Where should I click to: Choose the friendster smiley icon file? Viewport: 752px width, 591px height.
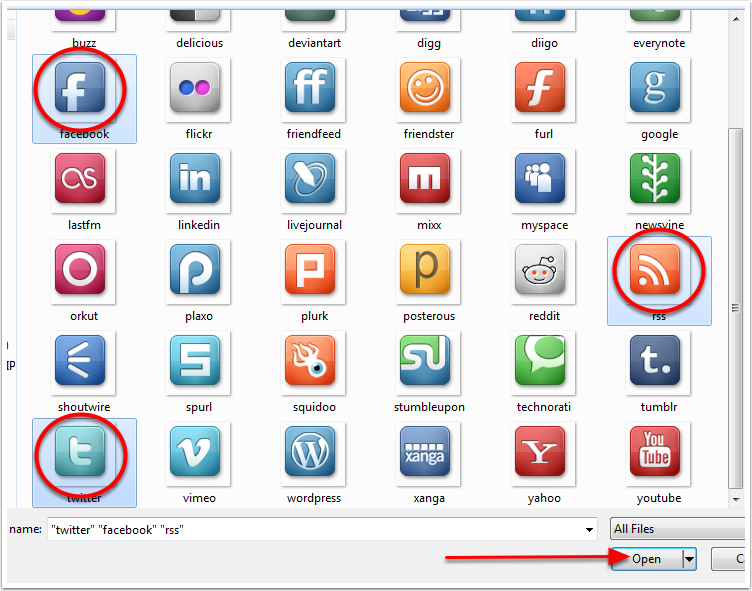(x=425, y=87)
